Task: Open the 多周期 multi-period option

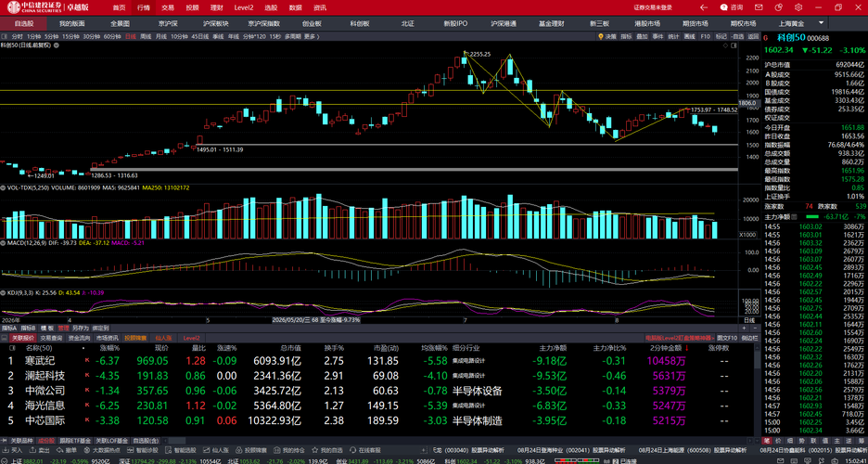Action: pos(292,36)
